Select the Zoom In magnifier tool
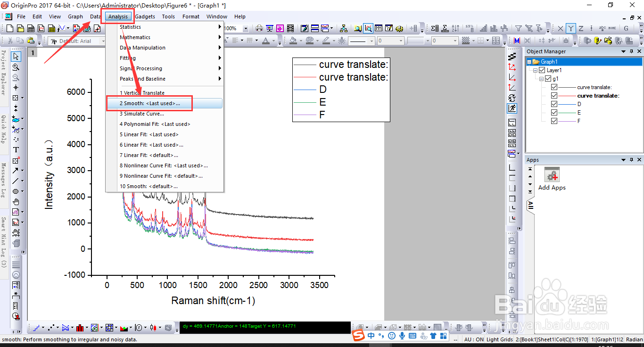Viewport: 644px width, 347px height. point(16,67)
